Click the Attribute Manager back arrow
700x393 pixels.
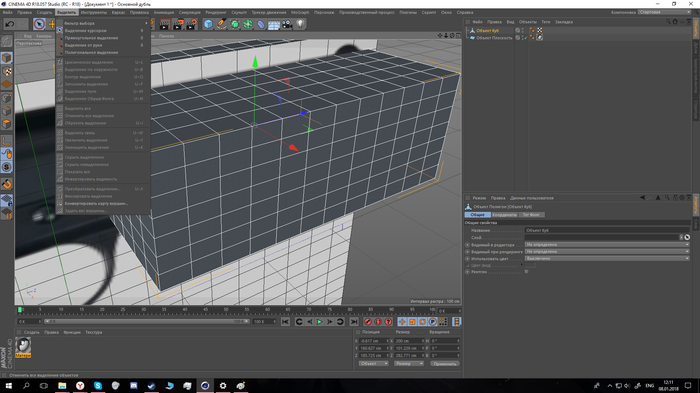click(642, 197)
